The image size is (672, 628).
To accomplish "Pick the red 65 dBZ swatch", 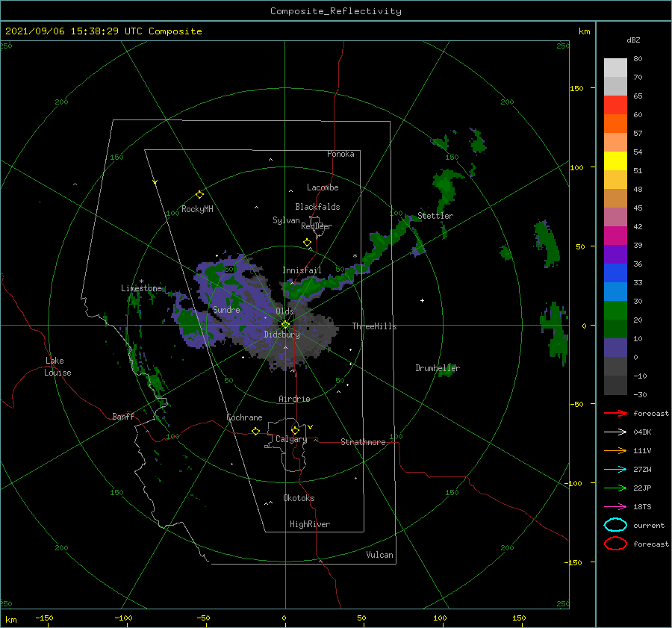I will coord(615,105).
